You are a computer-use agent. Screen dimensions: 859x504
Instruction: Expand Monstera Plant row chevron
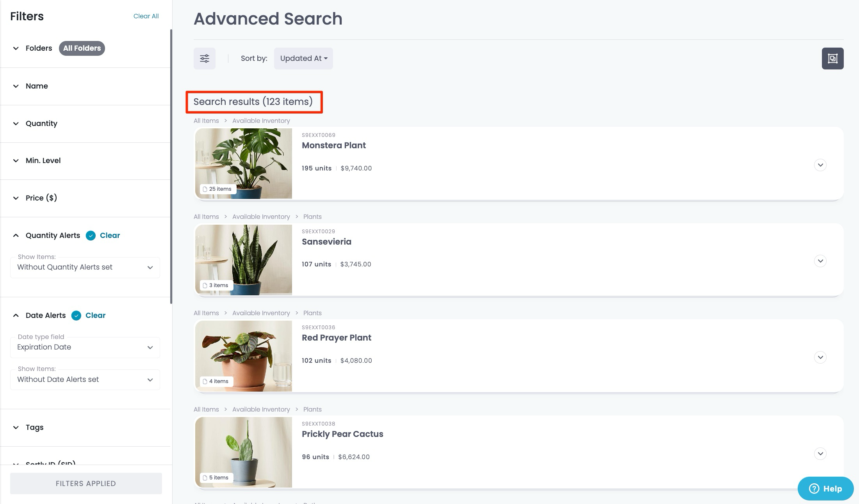point(820,165)
